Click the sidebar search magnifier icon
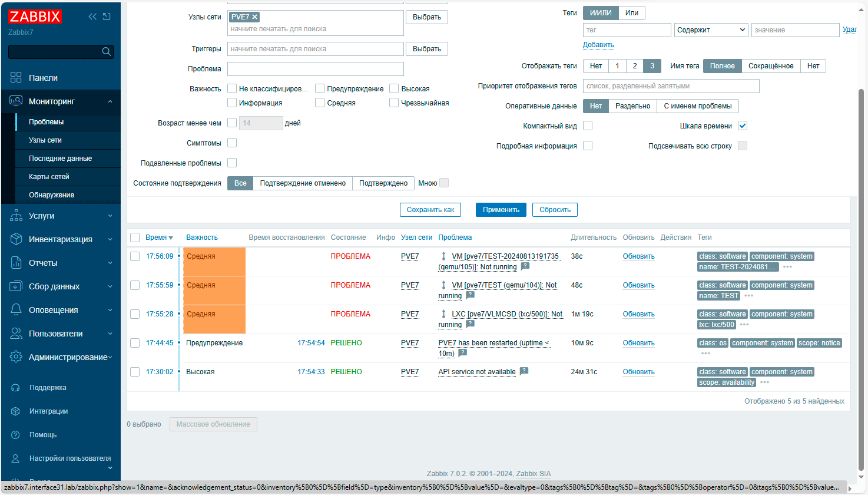 (107, 52)
